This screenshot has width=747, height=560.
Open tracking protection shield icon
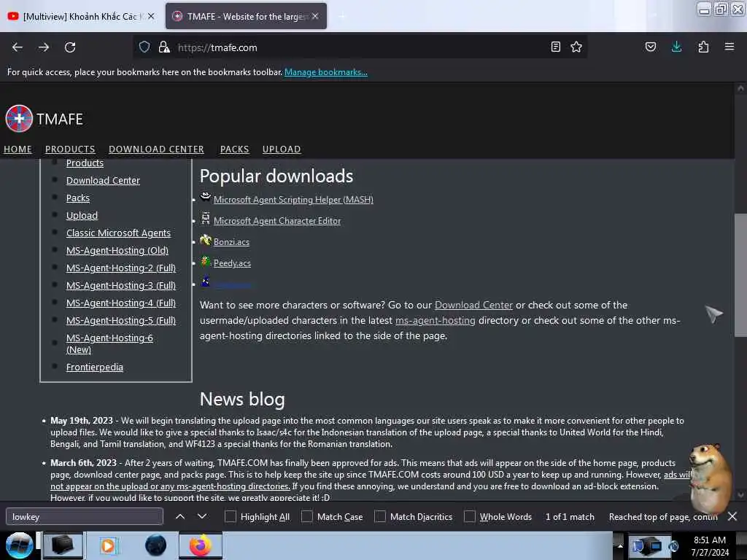tap(144, 47)
